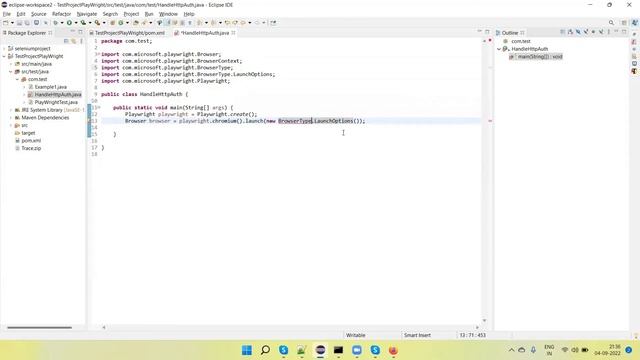Screen dimensions: 640x360
Task: Open Package Explorer view menu
Action: click(81, 41)
